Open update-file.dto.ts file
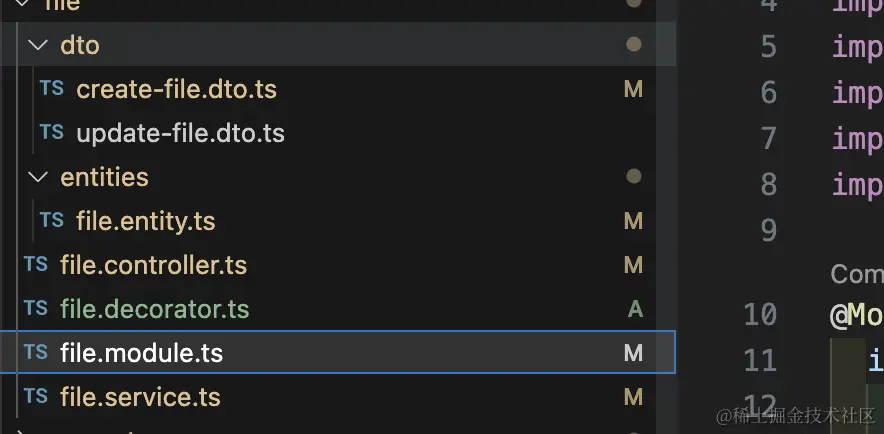The height and width of the screenshot is (434, 884). (180, 133)
